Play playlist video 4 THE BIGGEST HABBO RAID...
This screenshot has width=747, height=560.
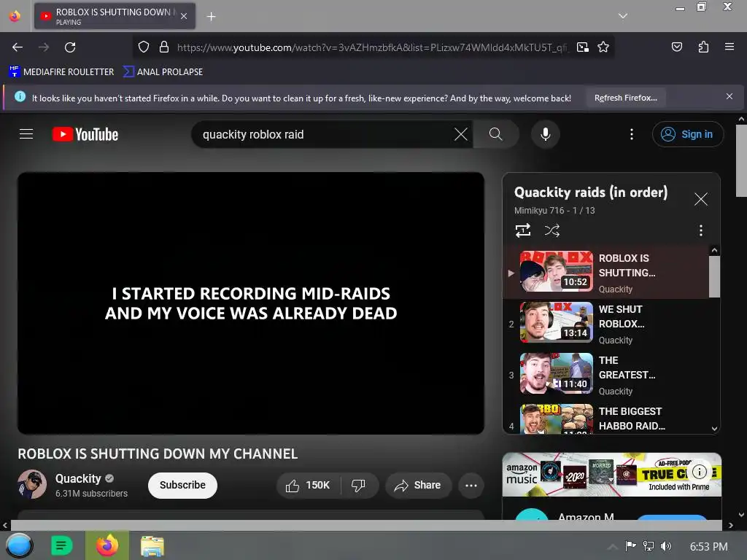pyautogui.click(x=606, y=418)
